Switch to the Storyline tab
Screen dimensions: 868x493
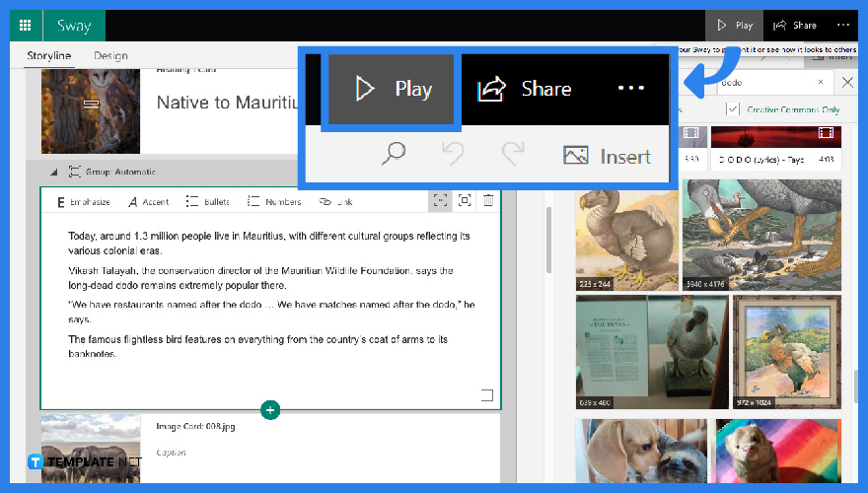[48, 56]
